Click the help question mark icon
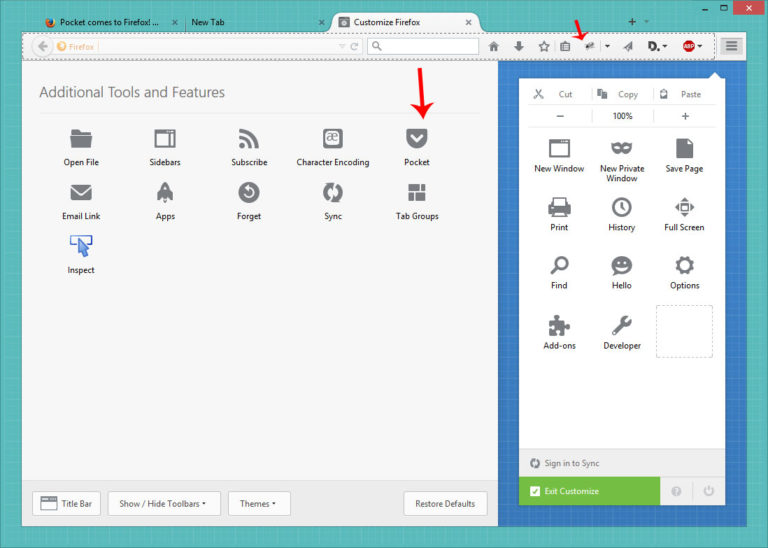The image size is (768, 548). [x=676, y=491]
